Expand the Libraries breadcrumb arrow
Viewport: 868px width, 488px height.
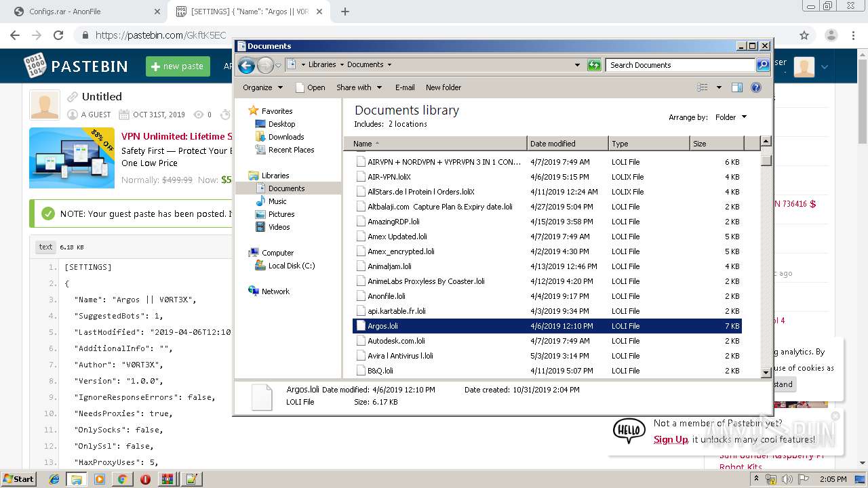pyautogui.click(x=342, y=65)
